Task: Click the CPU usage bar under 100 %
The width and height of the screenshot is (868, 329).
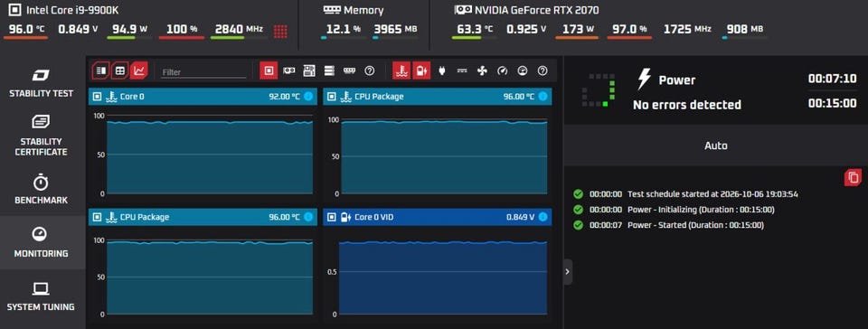Action: point(182,38)
